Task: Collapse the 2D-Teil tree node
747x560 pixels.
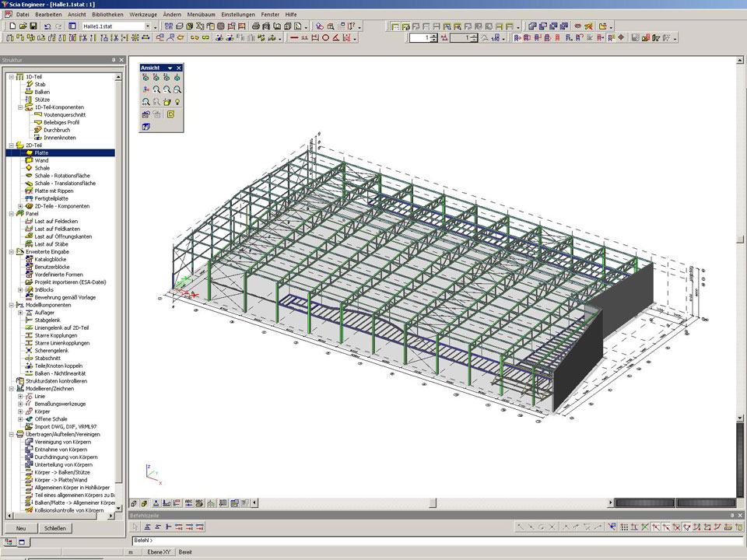Action: tap(11, 145)
